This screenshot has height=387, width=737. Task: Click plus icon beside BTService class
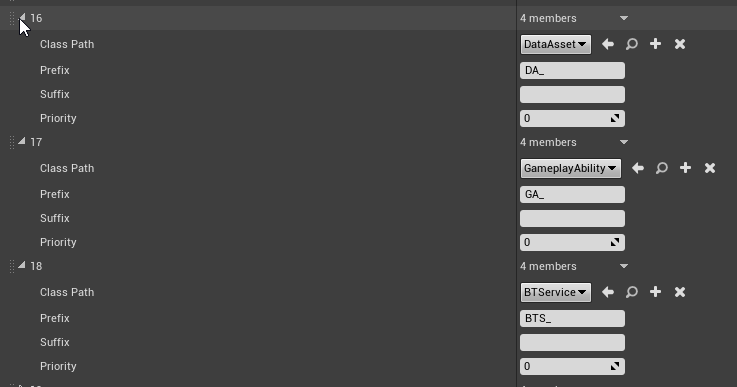click(655, 292)
